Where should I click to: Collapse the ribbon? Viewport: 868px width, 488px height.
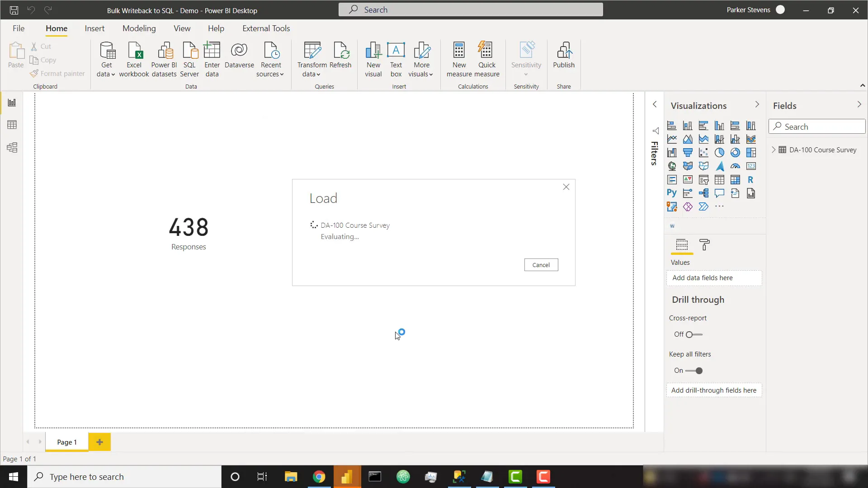coord(863,85)
